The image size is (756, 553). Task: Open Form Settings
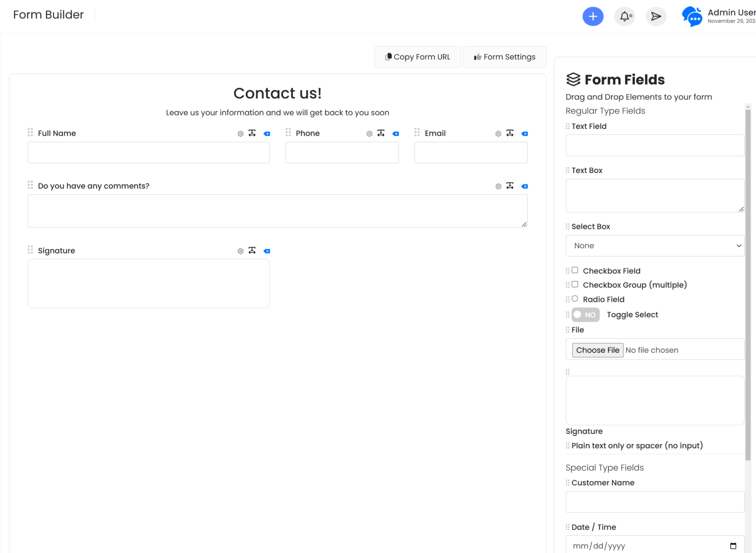tap(505, 57)
